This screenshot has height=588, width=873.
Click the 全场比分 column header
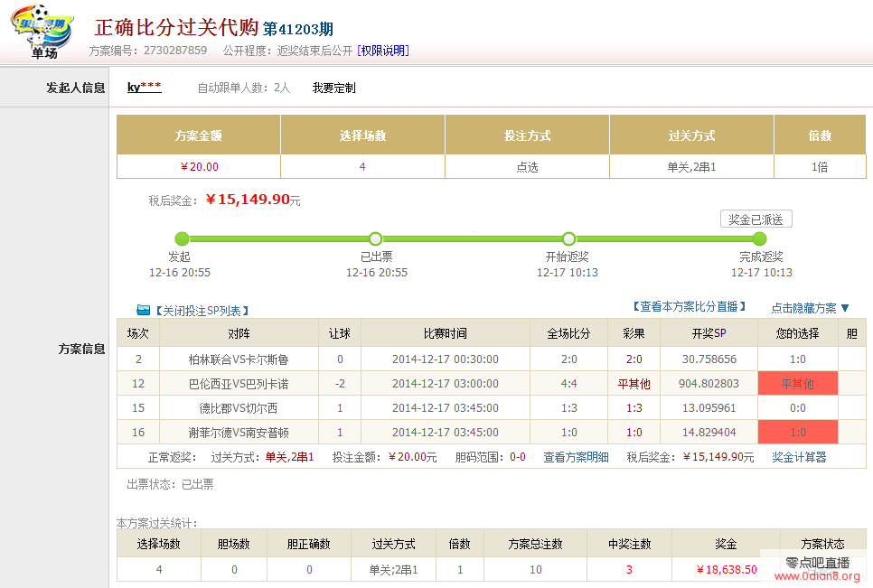click(568, 333)
